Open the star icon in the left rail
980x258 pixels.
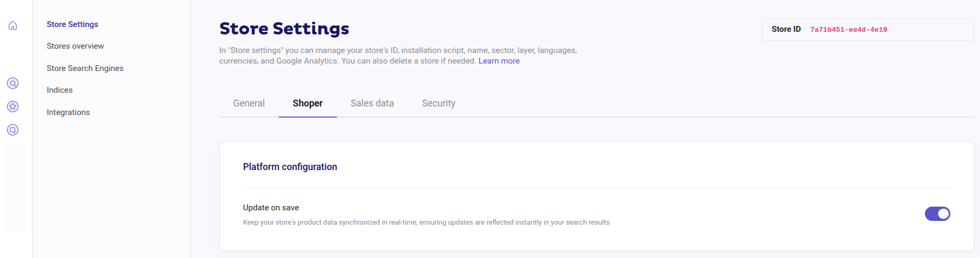tap(13, 106)
